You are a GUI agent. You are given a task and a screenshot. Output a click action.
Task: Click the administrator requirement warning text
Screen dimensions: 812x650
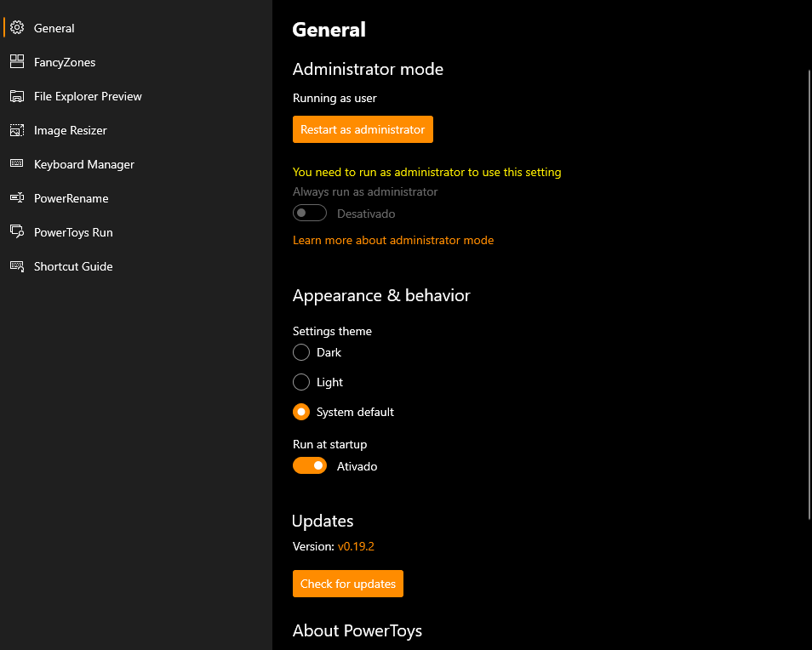tap(426, 173)
